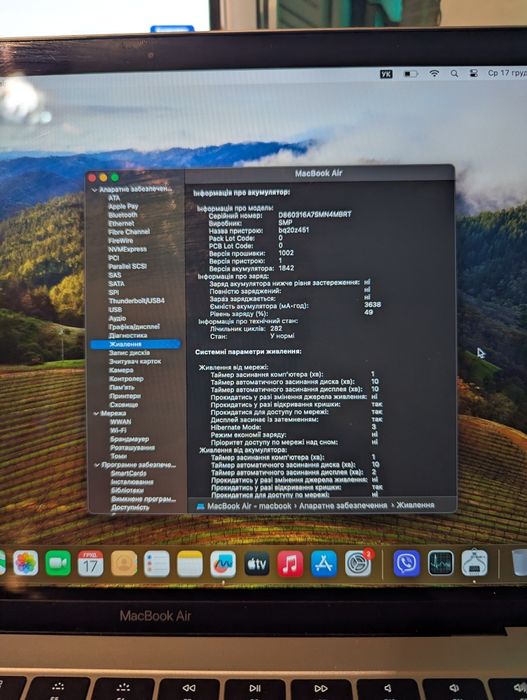Open System Settings with the red badge
Viewport: 527px width, 700px height.
[x=358, y=563]
